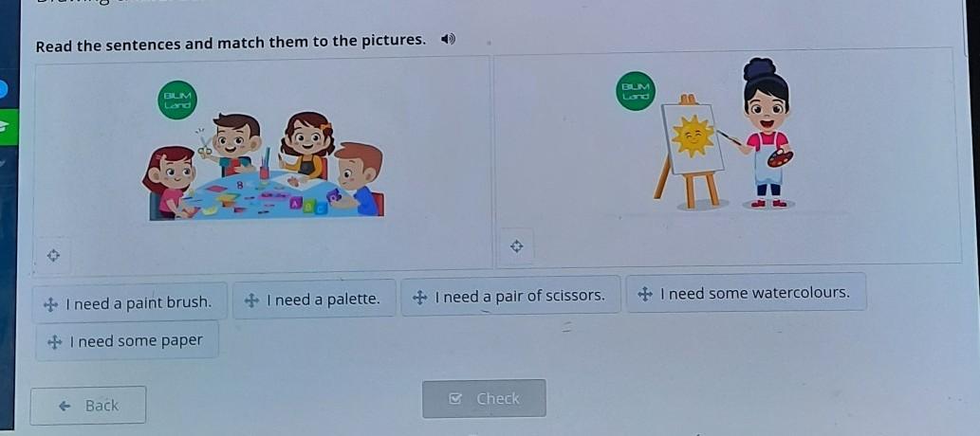Viewport: 980px width, 436px height.
Task: Click the drop target icon under the children's picture
Action: click(x=53, y=255)
